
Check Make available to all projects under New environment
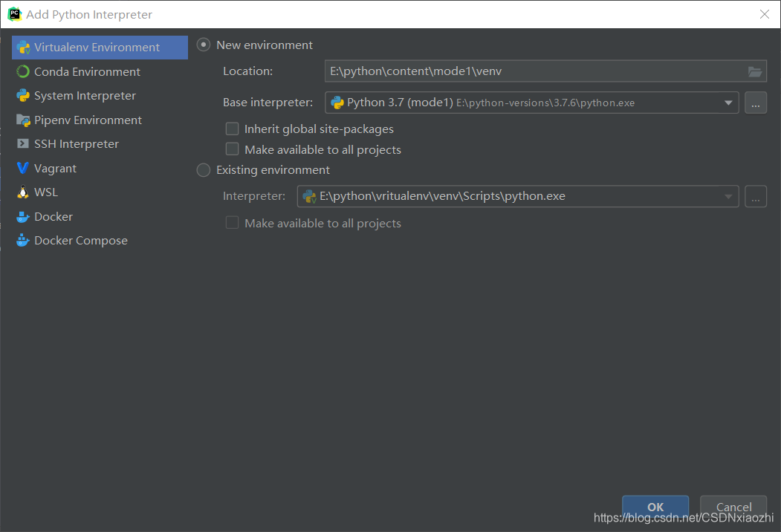coord(232,149)
